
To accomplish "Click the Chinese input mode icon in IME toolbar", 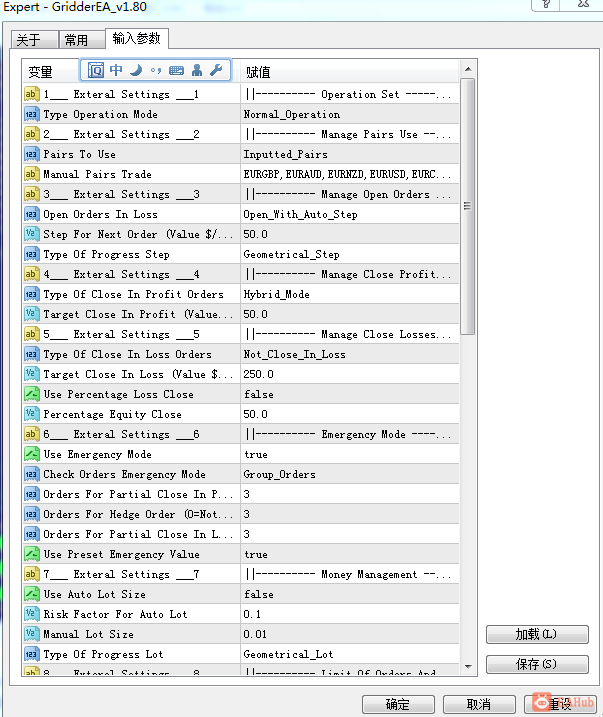I will pyautogui.click(x=116, y=70).
